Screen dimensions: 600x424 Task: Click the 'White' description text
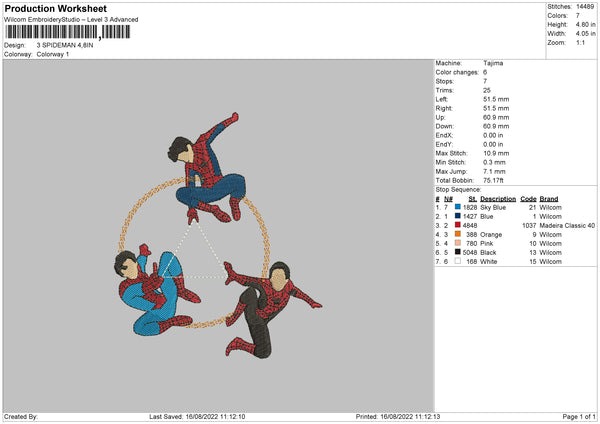pos(489,262)
